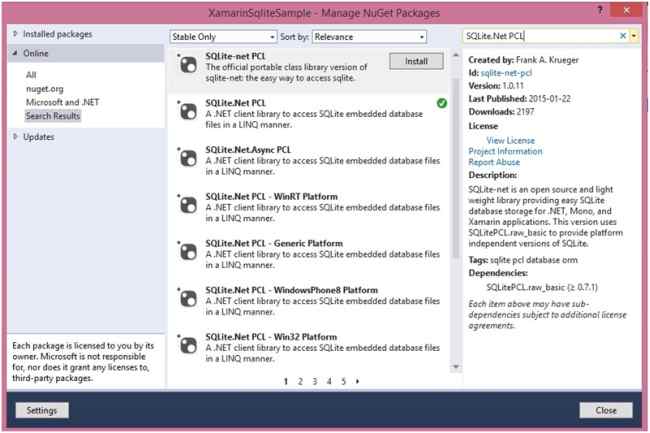
Task: Open the sqlite-net-pcl Id link
Action: pyautogui.click(x=506, y=73)
